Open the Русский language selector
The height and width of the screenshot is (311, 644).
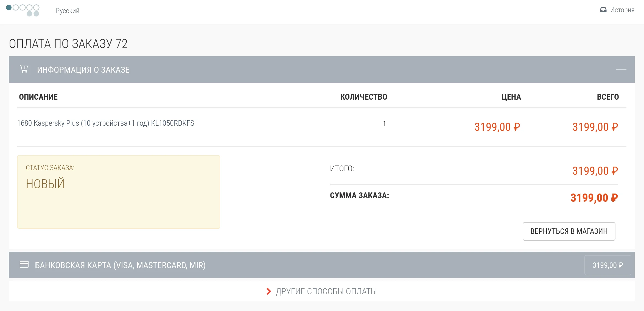(x=68, y=11)
